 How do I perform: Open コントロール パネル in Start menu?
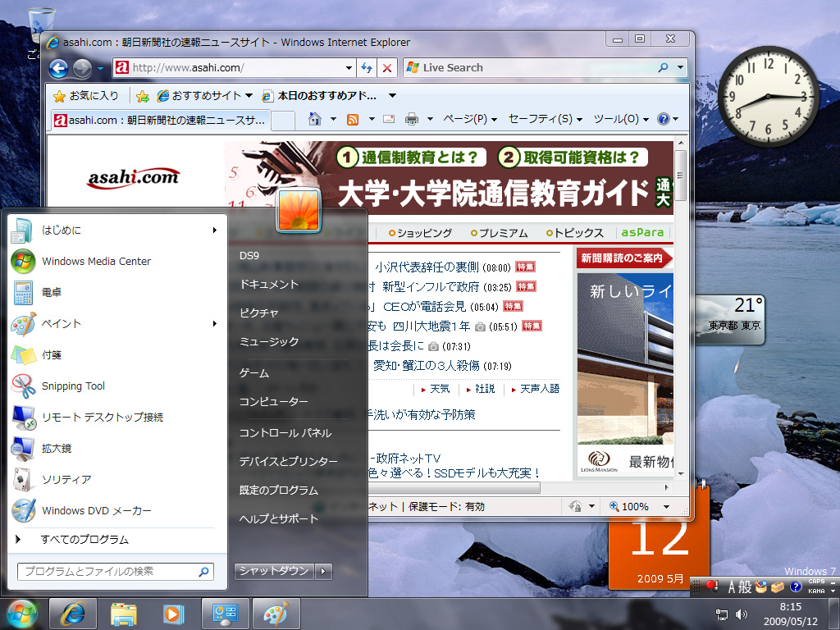pyautogui.click(x=285, y=433)
